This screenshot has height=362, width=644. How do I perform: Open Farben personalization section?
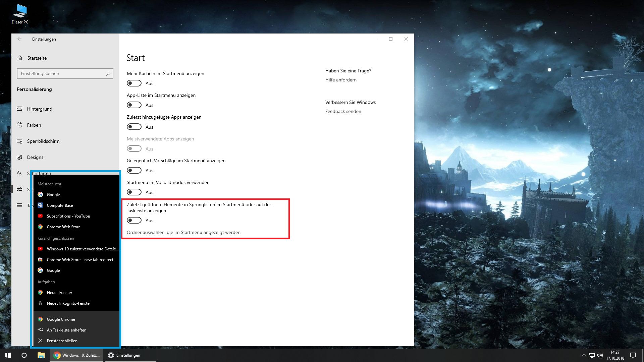(x=34, y=125)
